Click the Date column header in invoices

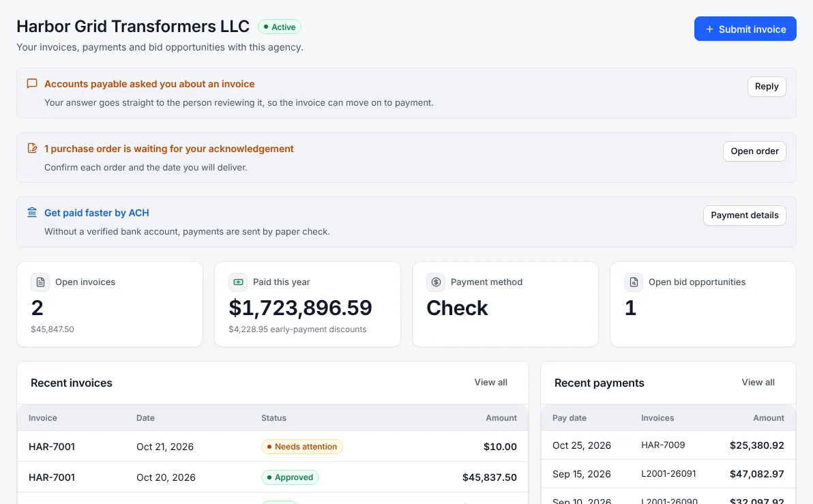[145, 418]
